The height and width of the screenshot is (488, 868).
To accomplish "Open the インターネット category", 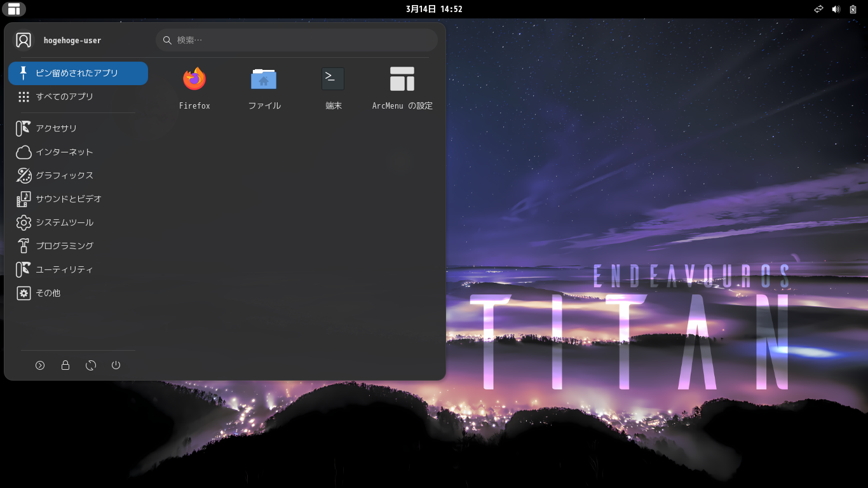I will [x=78, y=152].
